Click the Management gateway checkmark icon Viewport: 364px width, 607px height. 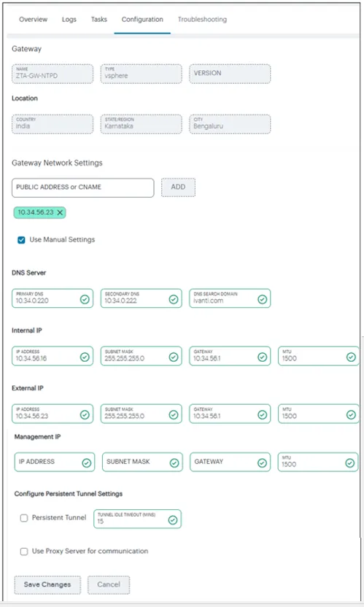pos(262,463)
